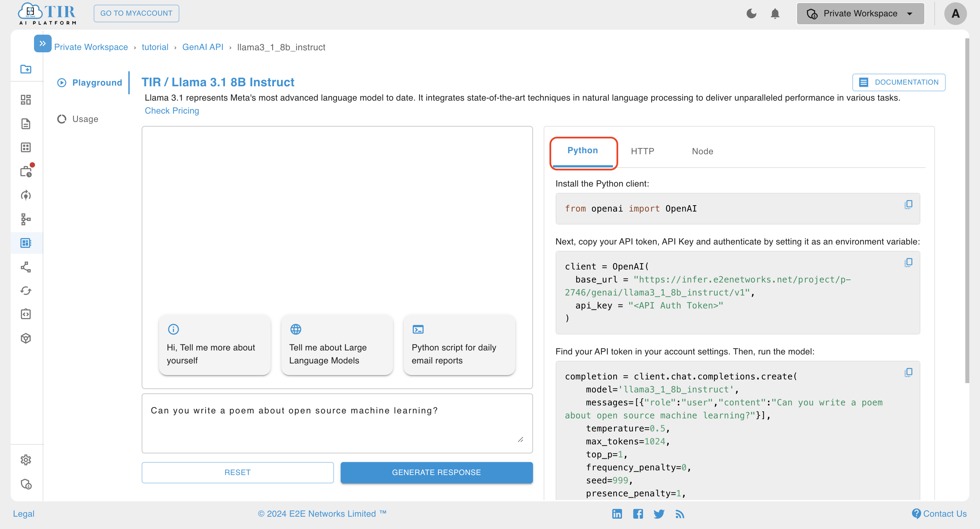Go to Private Workspace breadcrumb
The width and height of the screenshot is (980, 529).
pos(91,47)
